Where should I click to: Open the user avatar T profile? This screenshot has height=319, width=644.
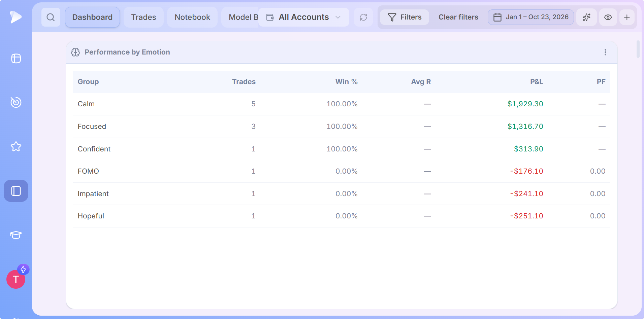pos(16,279)
